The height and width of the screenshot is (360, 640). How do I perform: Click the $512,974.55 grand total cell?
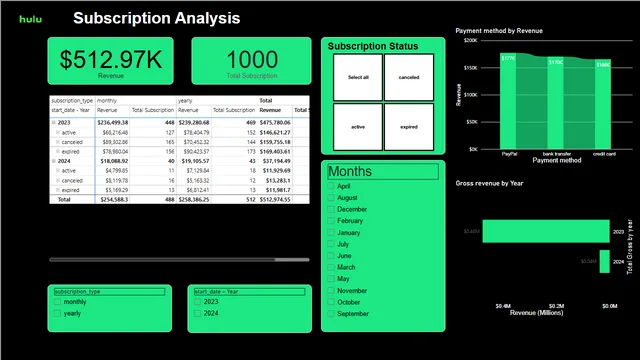[275, 200]
